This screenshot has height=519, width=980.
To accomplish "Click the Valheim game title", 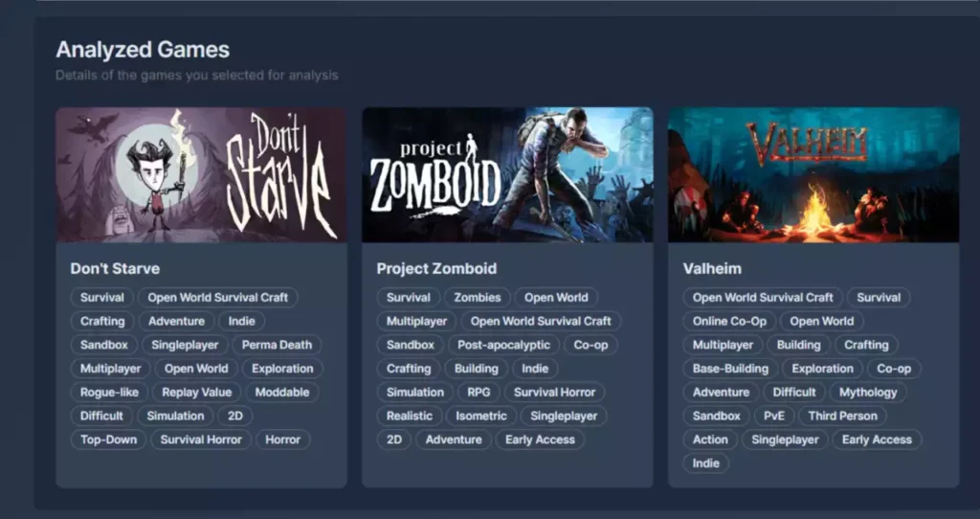I will point(712,268).
